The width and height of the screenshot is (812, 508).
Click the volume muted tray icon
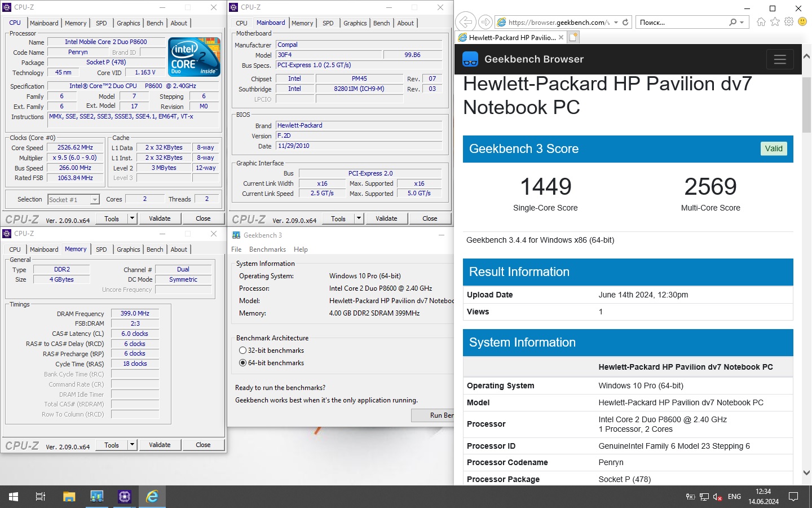[x=718, y=497]
